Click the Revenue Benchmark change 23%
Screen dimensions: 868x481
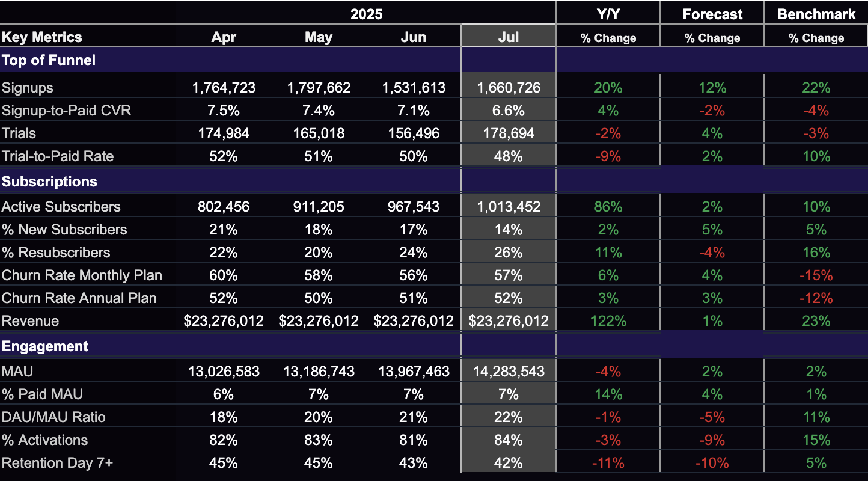click(816, 321)
